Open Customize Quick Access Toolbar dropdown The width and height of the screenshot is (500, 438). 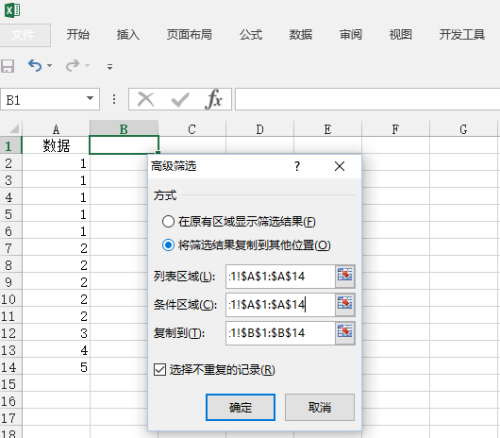point(110,67)
